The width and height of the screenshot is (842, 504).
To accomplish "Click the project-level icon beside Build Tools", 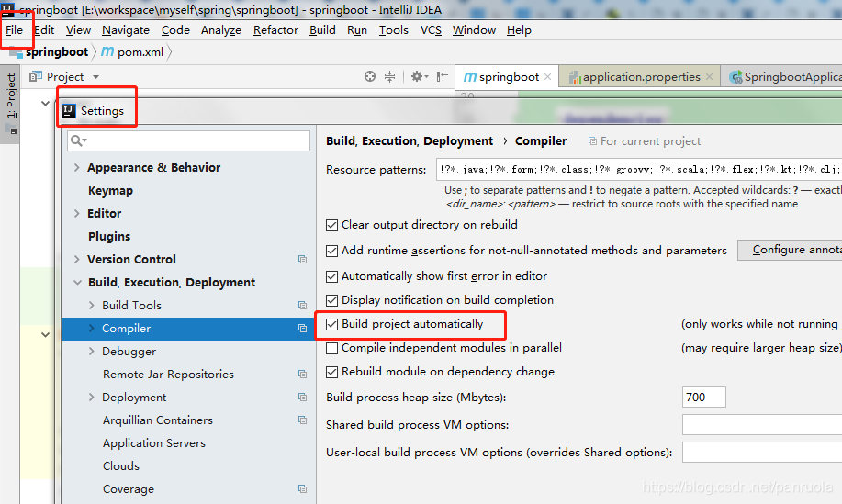I will click(x=302, y=306).
